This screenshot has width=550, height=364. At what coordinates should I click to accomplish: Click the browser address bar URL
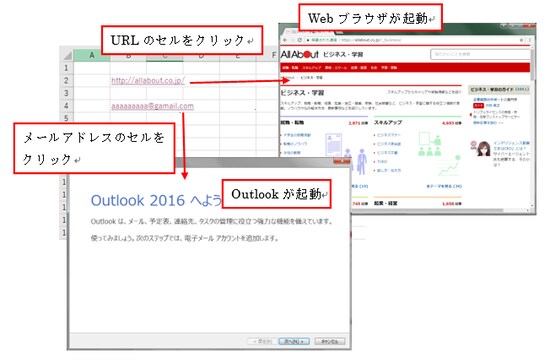click(371, 40)
